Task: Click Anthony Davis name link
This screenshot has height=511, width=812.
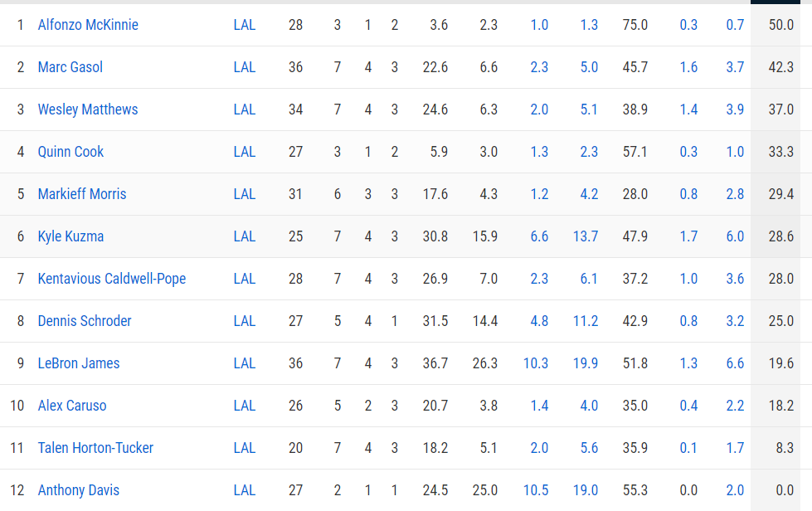Action: pos(79,490)
